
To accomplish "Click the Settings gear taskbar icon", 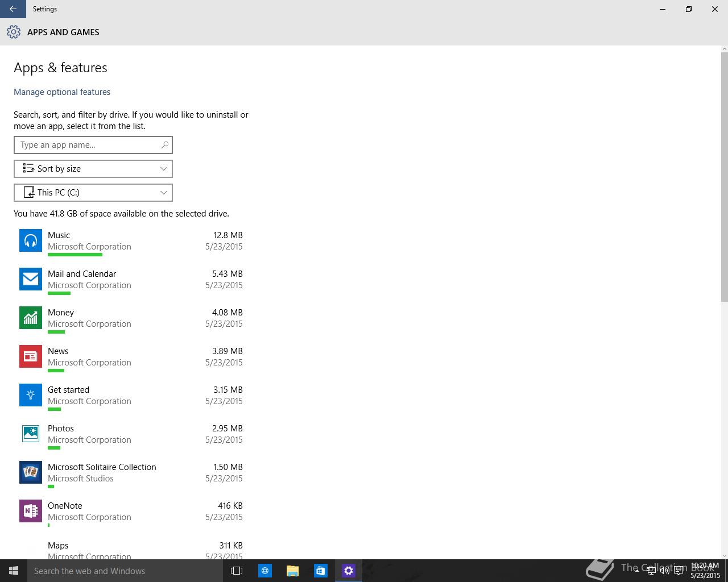I will 349,571.
